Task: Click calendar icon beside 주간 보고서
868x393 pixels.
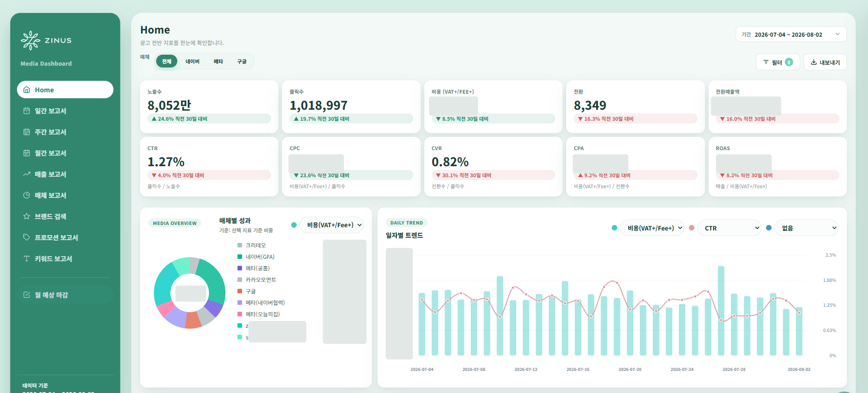Action: pos(27,132)
